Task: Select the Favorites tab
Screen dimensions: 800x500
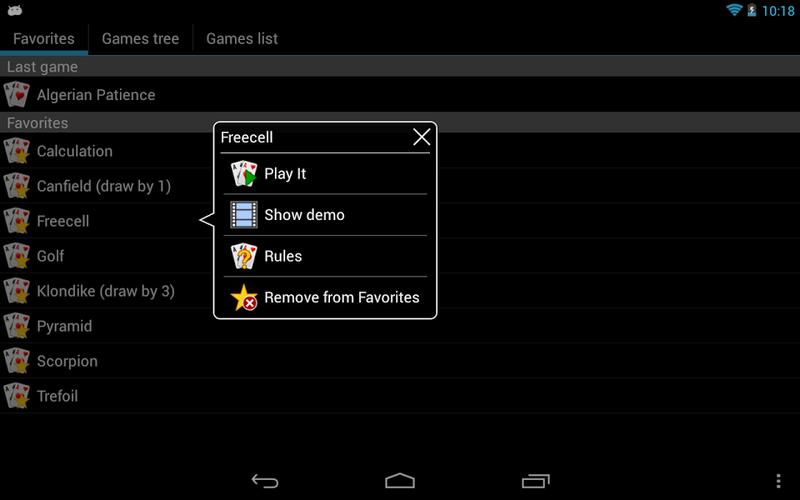Action: [44, 39]
